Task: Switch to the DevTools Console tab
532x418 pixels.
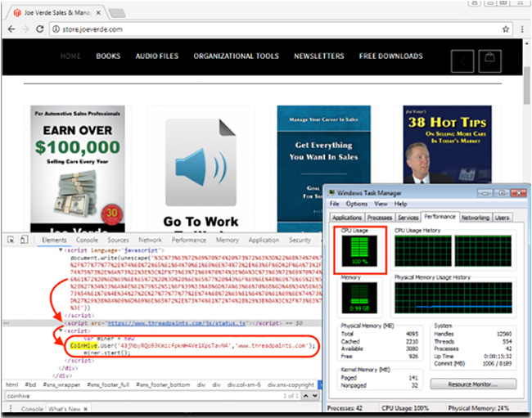Action: 87,240
